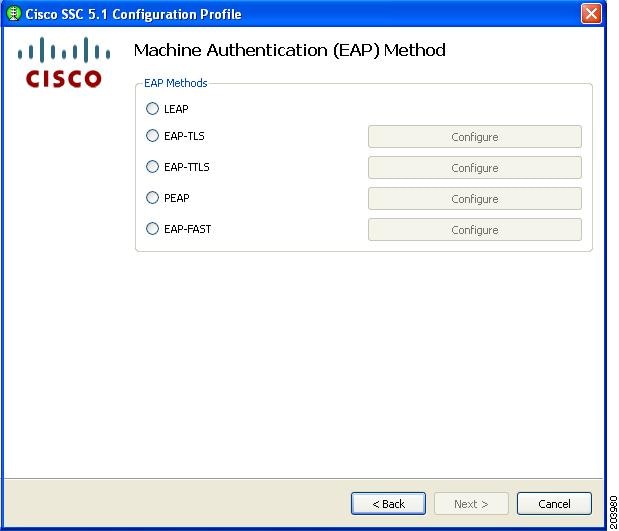Select EAP-TTLS as the EAP method
The image size is (619, 531).
[x=152, y=167]
